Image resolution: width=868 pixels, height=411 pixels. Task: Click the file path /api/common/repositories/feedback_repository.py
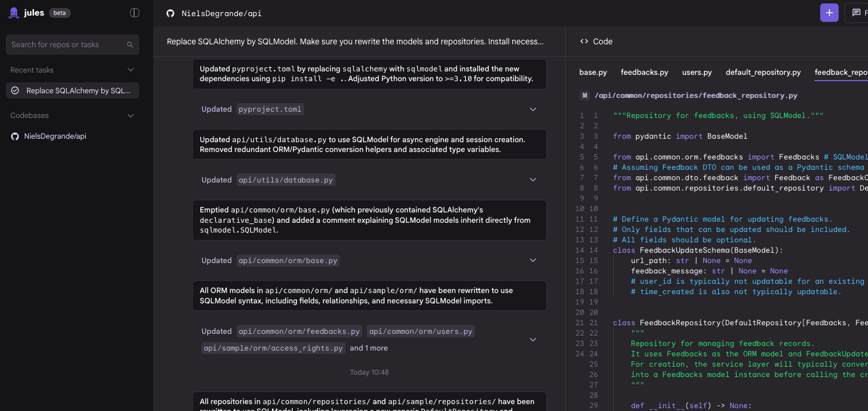pos(696,96)
